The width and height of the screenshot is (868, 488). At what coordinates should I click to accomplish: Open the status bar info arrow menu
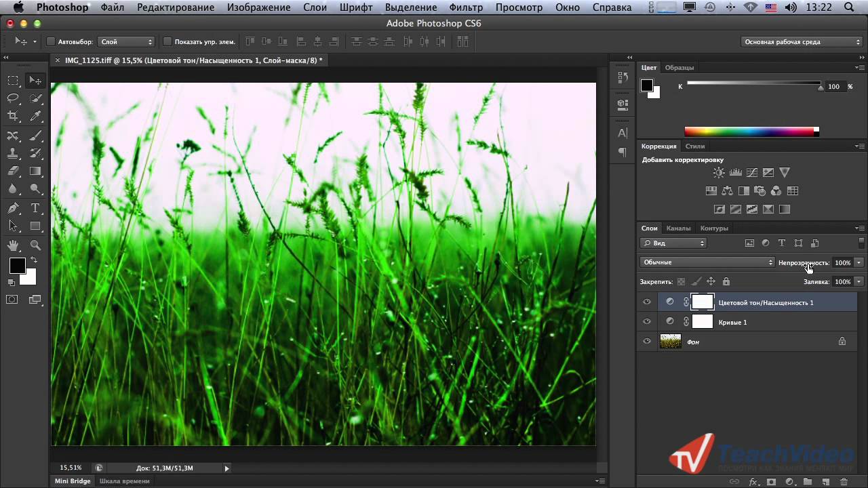click(226, 468)
